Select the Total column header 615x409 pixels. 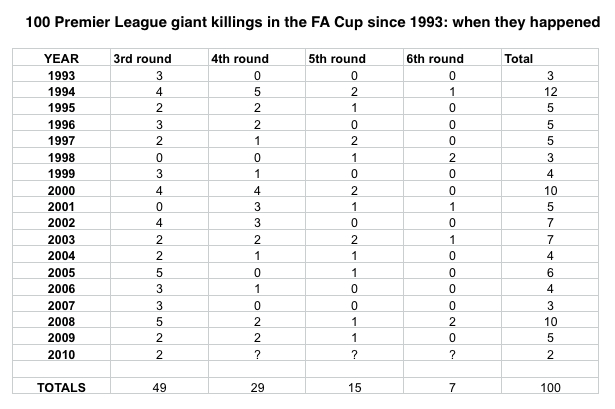519,58
